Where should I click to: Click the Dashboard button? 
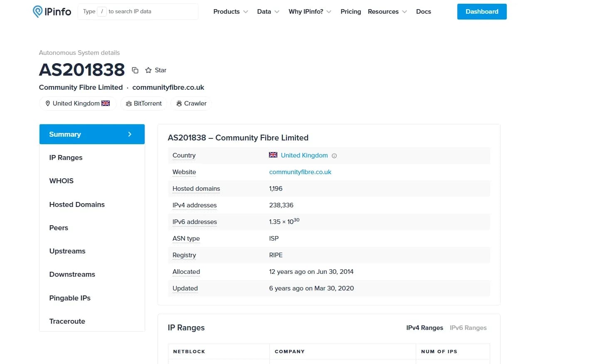(482, 12)
